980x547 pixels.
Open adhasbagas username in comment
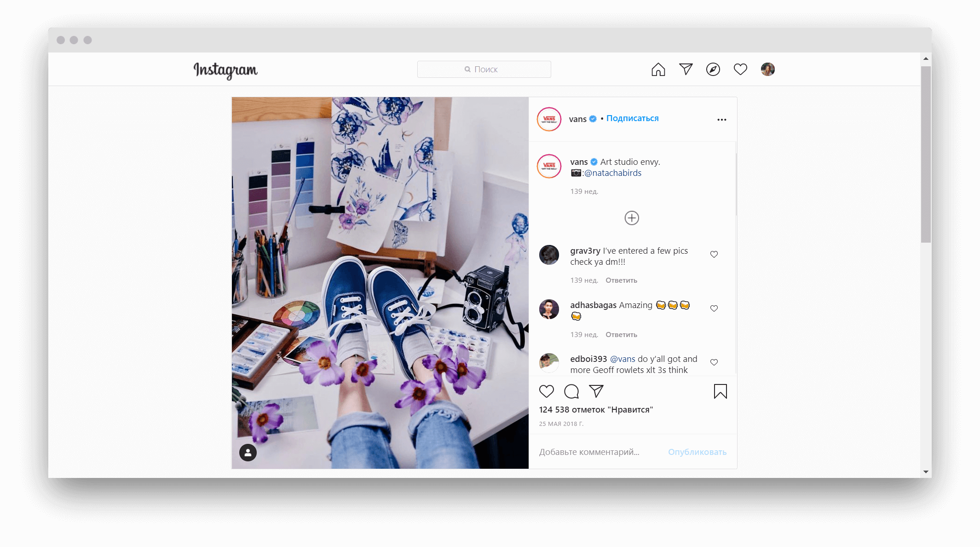(593, 305)
